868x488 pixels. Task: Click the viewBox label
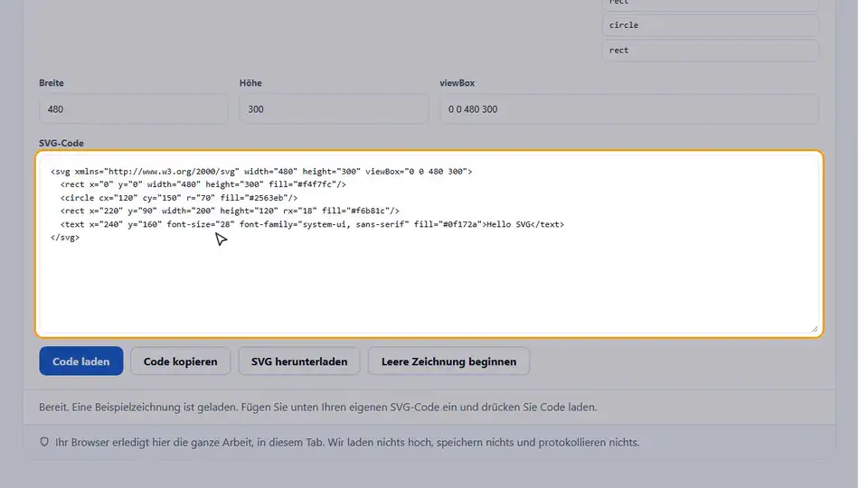pyautogui.click(x=458, y=83)
